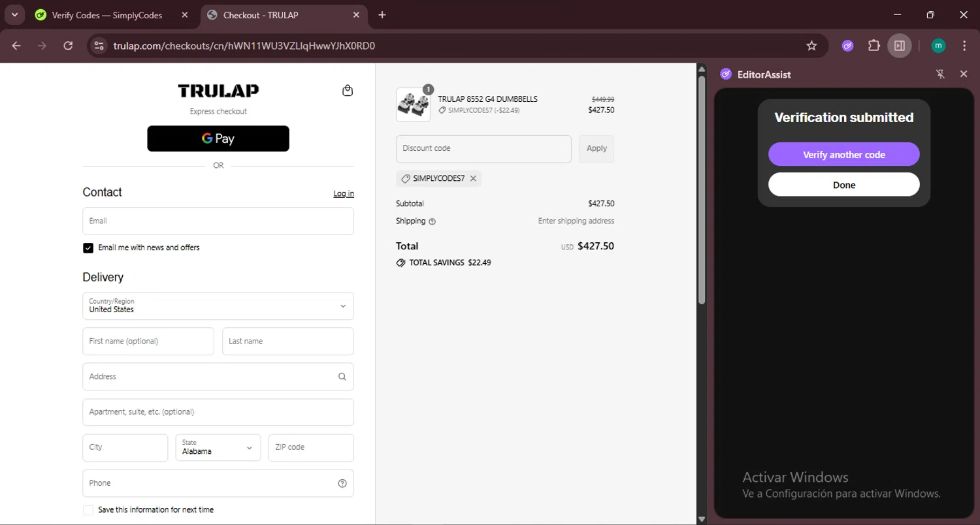Uncheck Email me with news and offers
Viewport: 980px width, 525px height.
[x=88, y=248]
